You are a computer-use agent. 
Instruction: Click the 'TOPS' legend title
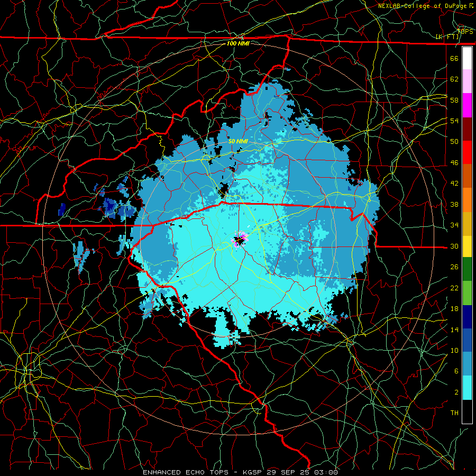[465, 31]
